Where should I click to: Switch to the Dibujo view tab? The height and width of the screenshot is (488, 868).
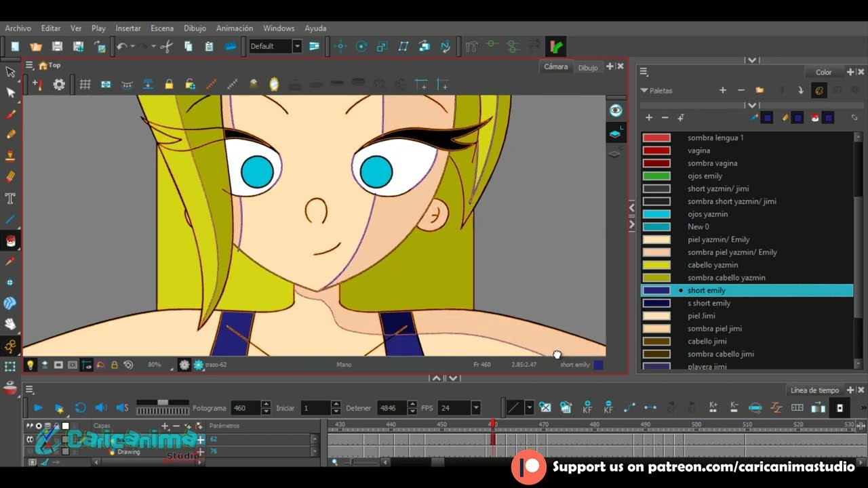(588, 68)
